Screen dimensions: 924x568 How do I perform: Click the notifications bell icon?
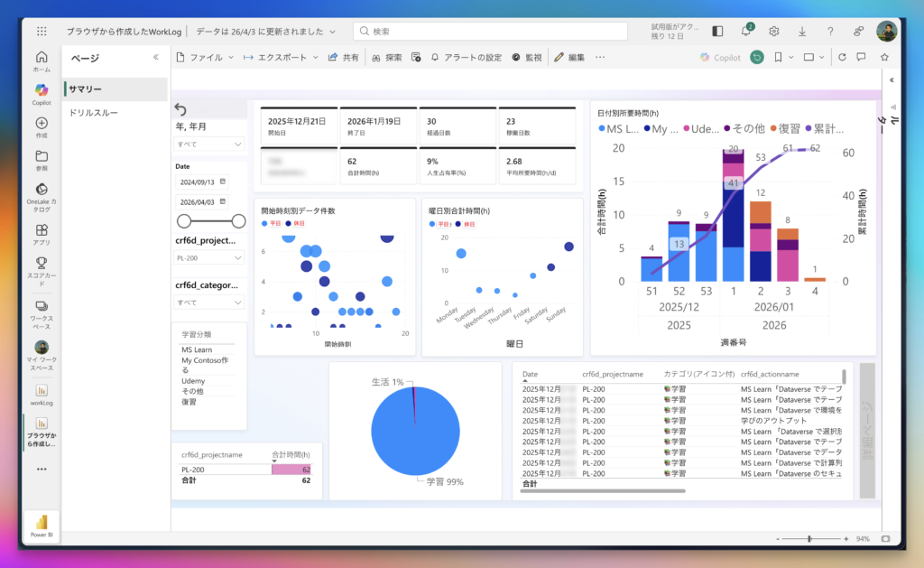[746, 31]
